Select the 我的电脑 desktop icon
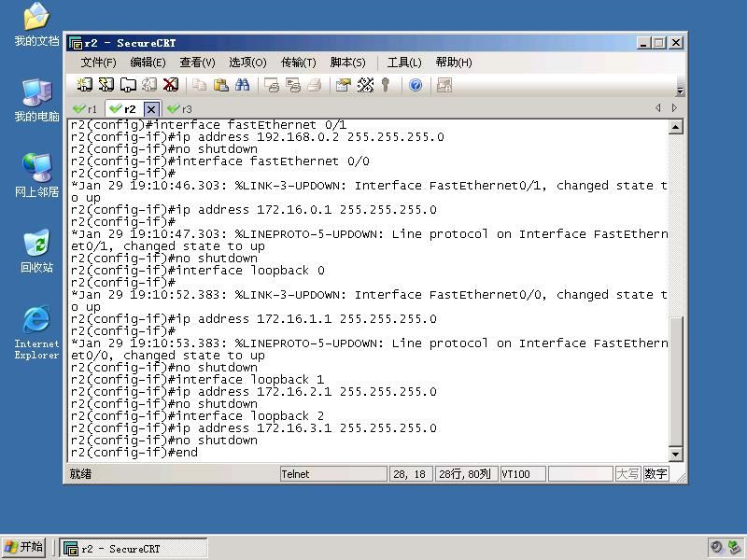Viewport: 747px width, 560px height. pos(36,100)
